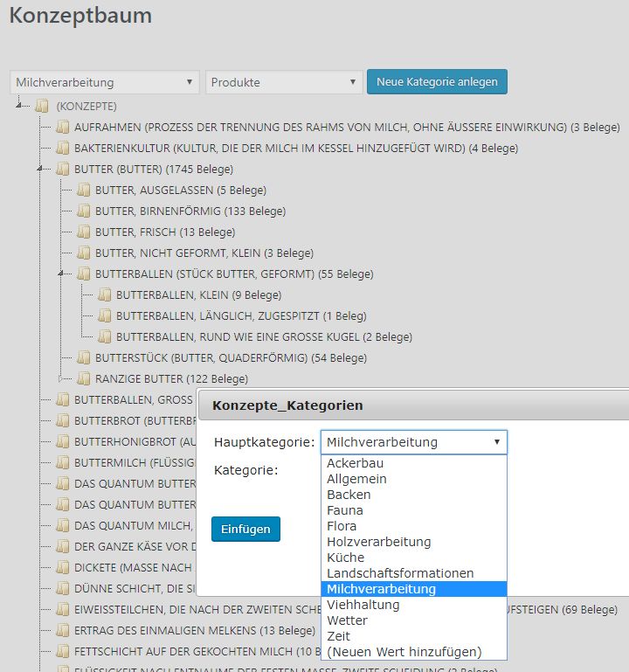Open the Produkte category dropdown
Screen dimensions: 629x672
tap(284, 82)
